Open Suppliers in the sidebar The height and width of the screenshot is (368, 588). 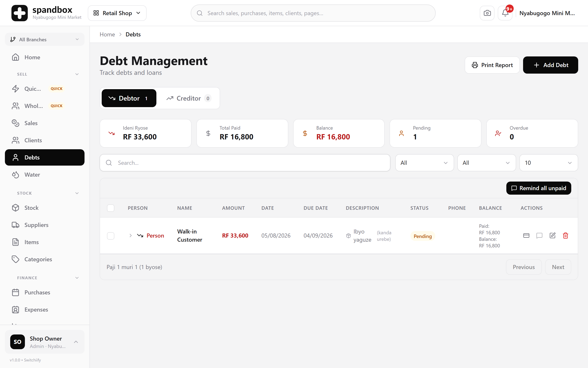(x=45, y=225)
